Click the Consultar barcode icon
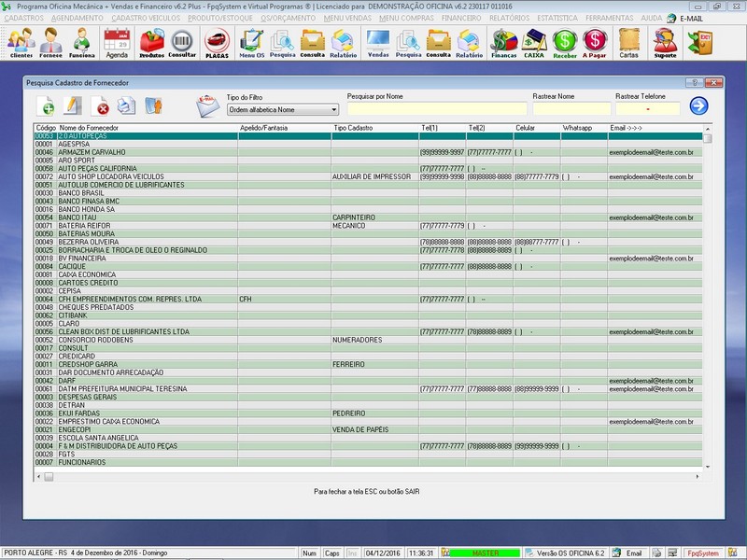Image resolution: width=747 pixels, height=560 pixels. 182,43
